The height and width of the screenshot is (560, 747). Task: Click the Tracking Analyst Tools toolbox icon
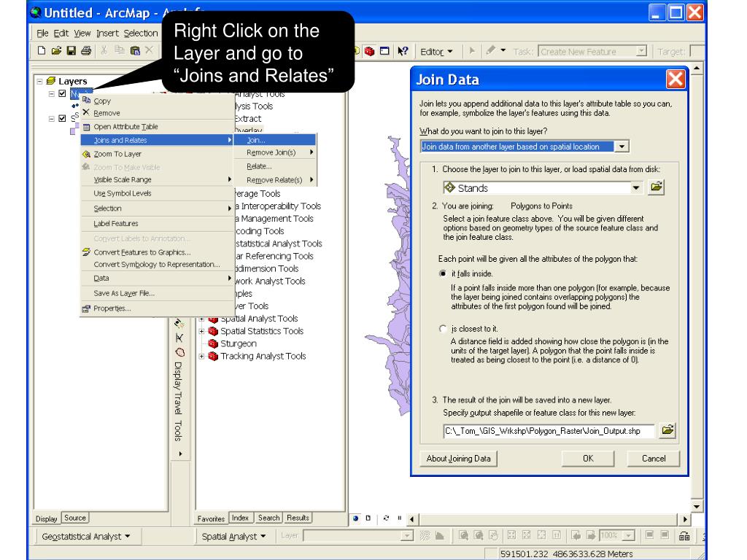[213, 356]
